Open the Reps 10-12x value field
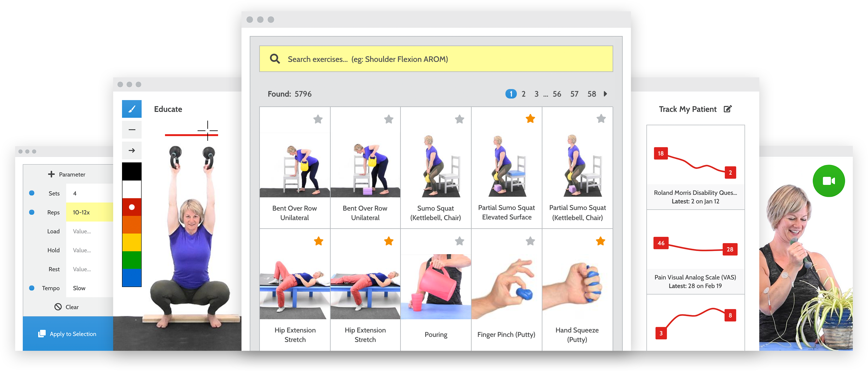The height and width of the screenshot is (371, 868). [89, 212]
